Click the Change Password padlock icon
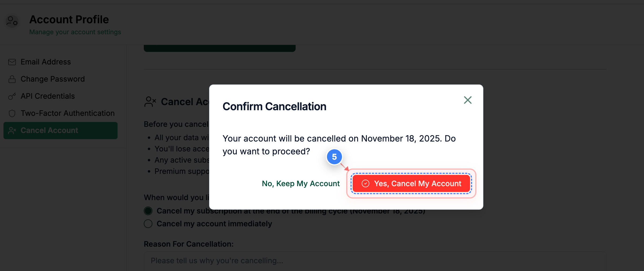The width and height of the screenshot is (644, 271). pos(12,79)
